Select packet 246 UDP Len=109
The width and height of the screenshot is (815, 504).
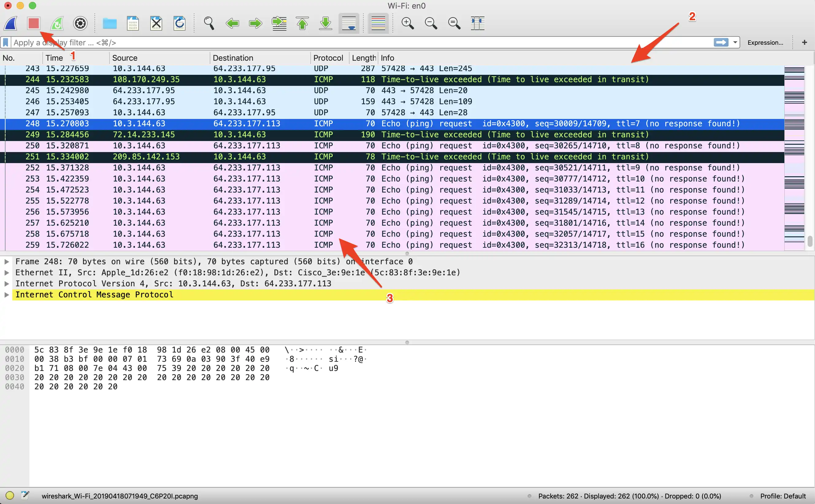tap(392, 102)
